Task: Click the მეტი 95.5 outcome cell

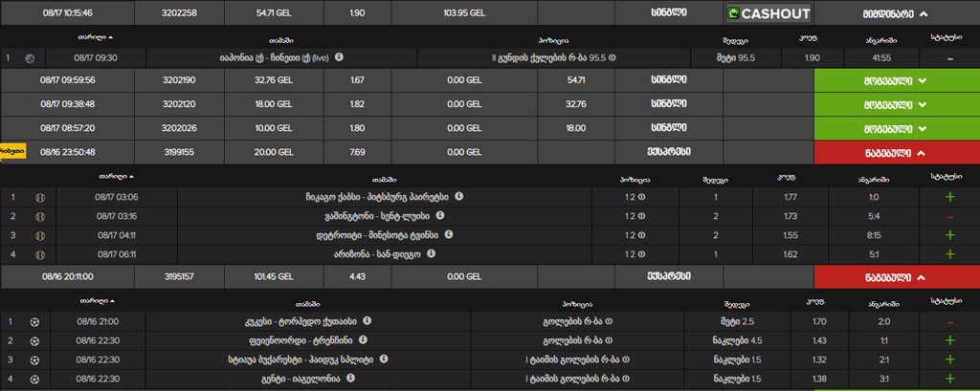Action: click(x=736, y=58)
